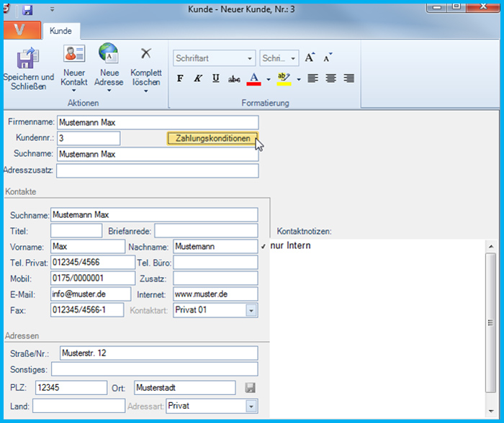Click the notes scrollbar up arrow

491,246
